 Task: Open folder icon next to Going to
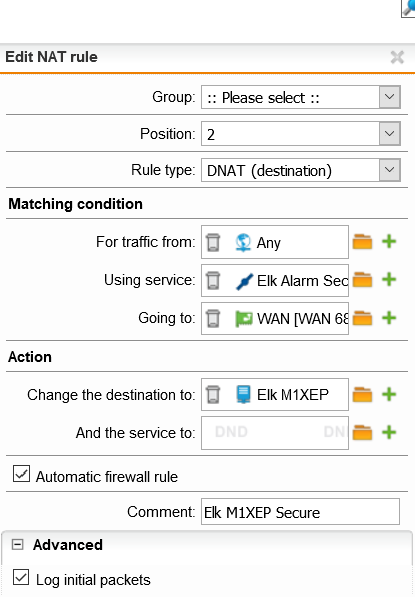(362, 318)
